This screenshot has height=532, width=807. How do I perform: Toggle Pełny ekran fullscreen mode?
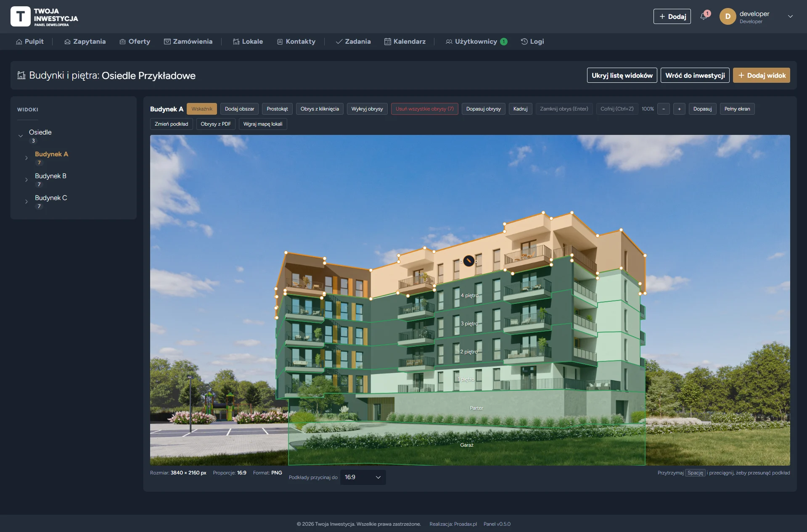(x=737, y=109)
